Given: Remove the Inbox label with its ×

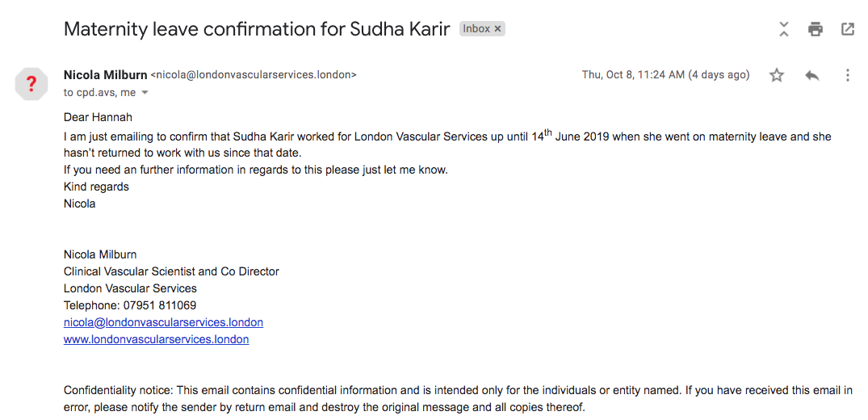Looking at the screenshot, I should pyautogui.click(x=498, y=29).
